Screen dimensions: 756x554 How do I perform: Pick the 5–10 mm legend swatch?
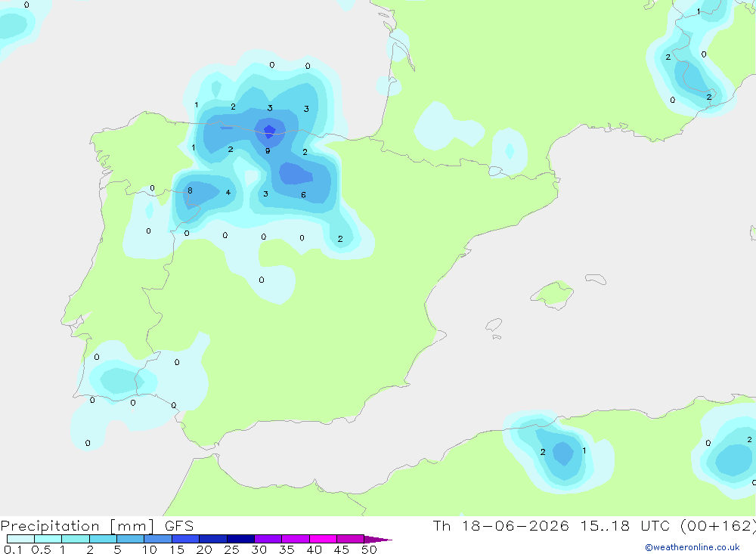[x=130, y=539]
